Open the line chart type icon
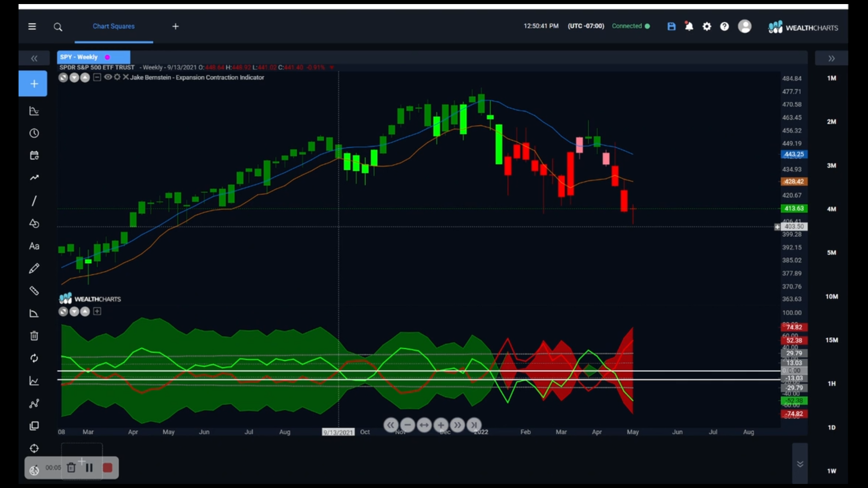 (34, 381)
